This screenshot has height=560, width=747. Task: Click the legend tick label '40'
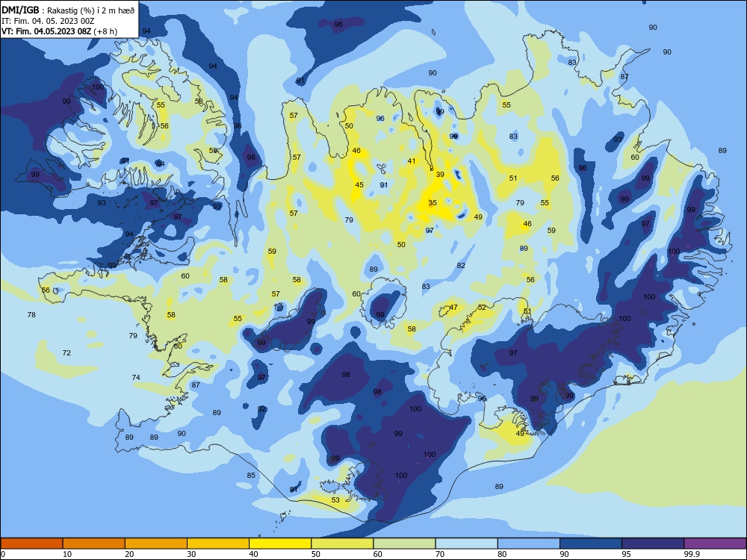tap(253, 554)
